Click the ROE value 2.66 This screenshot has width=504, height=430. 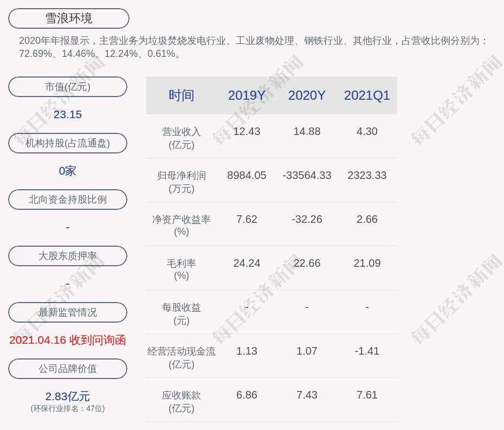pyautogui.click(x=367, y=220)
